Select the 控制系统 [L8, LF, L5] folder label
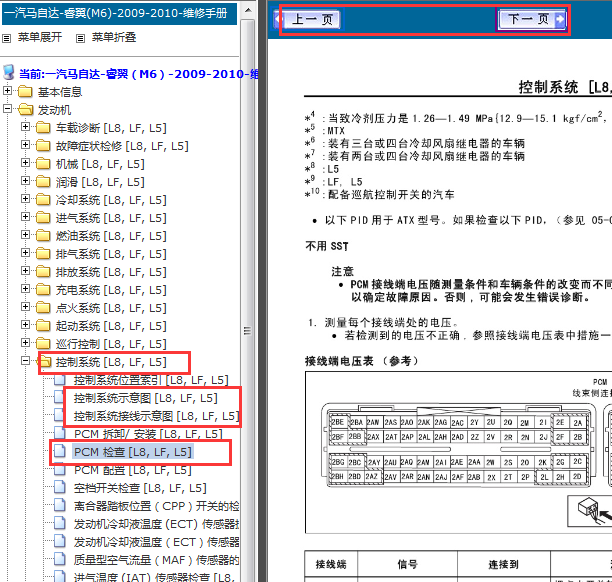The height and width of the screenshot is (582, 612). [x=111, y=362]
